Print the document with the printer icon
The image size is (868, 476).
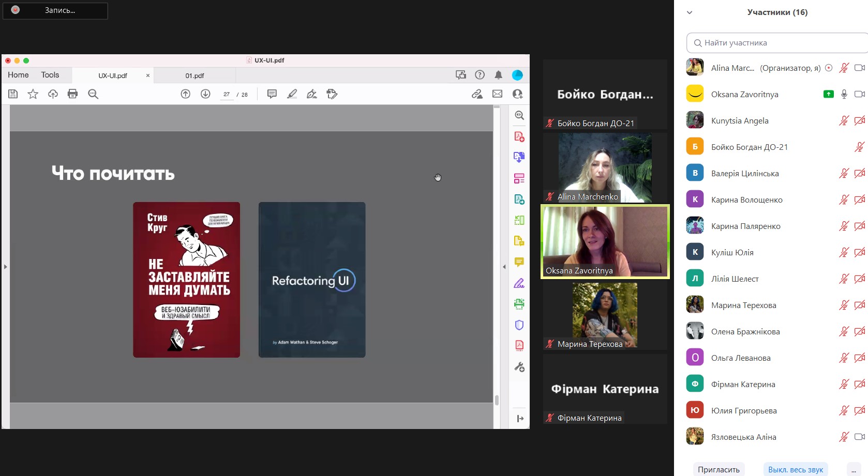(x=73, y=94)
